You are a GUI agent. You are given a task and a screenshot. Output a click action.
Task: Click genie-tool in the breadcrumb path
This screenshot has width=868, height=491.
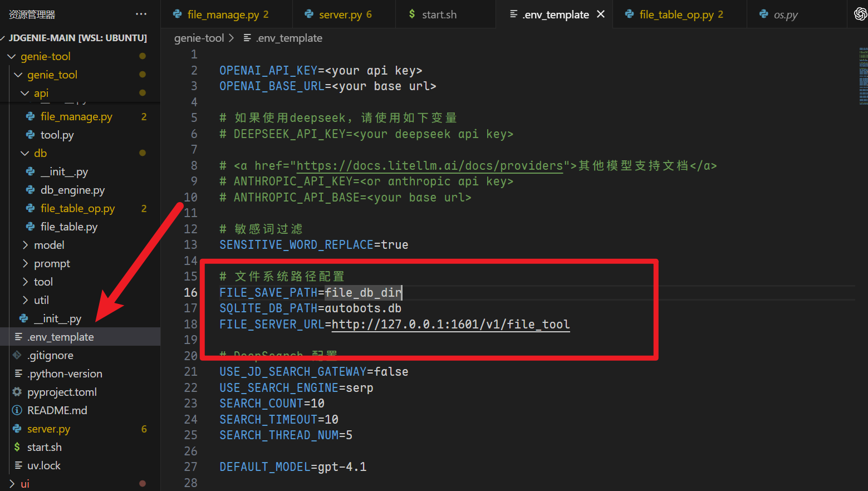(x=199, y=38)
